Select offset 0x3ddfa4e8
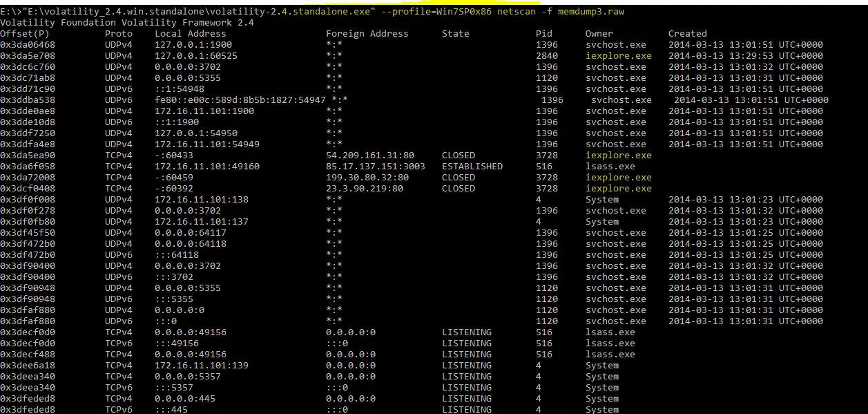868x414 pixels. pyautogui.click(x=28, y=144)
